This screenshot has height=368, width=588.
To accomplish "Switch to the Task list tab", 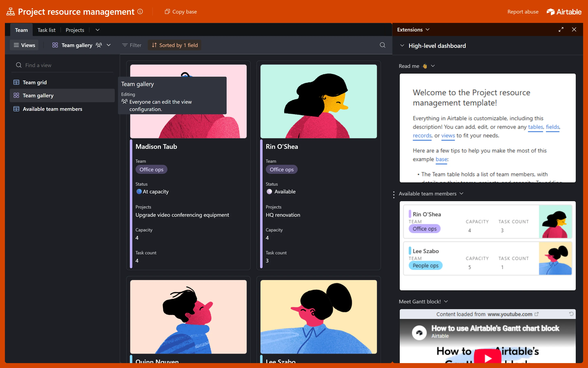I will [x=46, y=30].
